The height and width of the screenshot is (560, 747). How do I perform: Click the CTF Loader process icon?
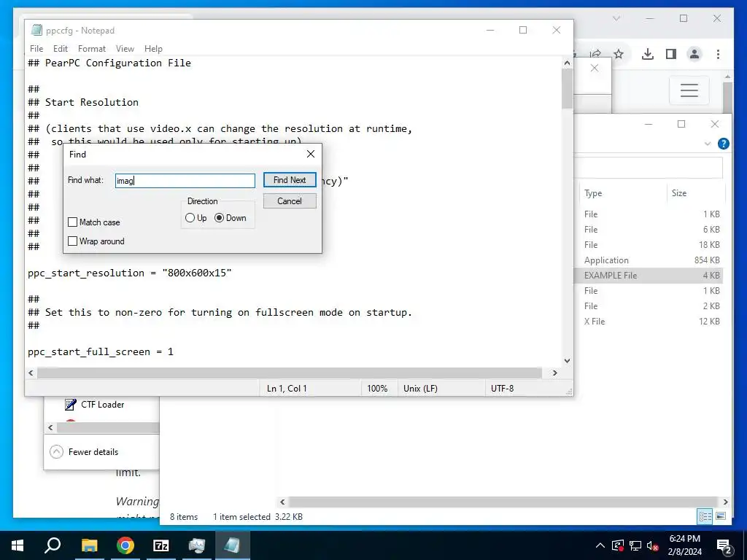tap(71, 404)
